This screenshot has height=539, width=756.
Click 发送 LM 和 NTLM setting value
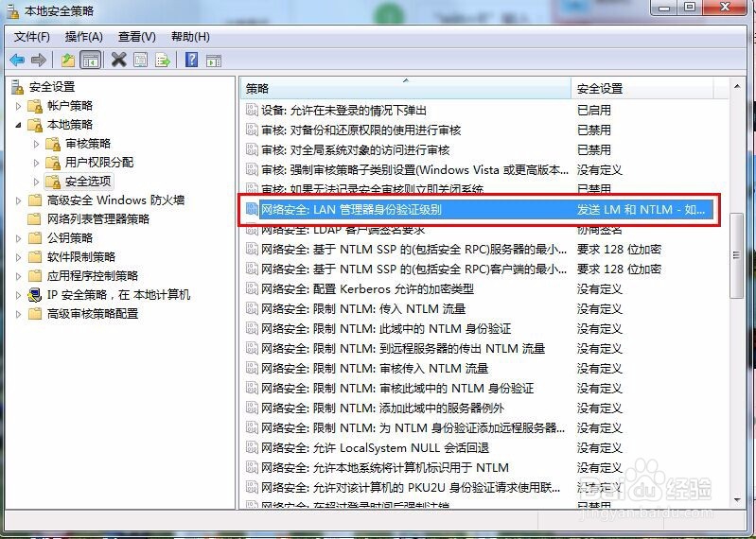(x=641, y=210)
